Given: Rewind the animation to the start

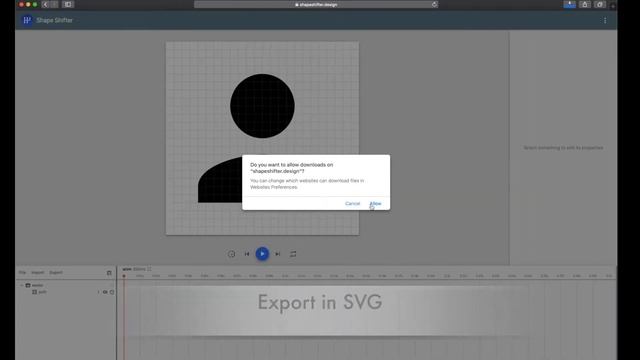Looking at the screenshot, I should pyautogui.click(x=247, y=254).
